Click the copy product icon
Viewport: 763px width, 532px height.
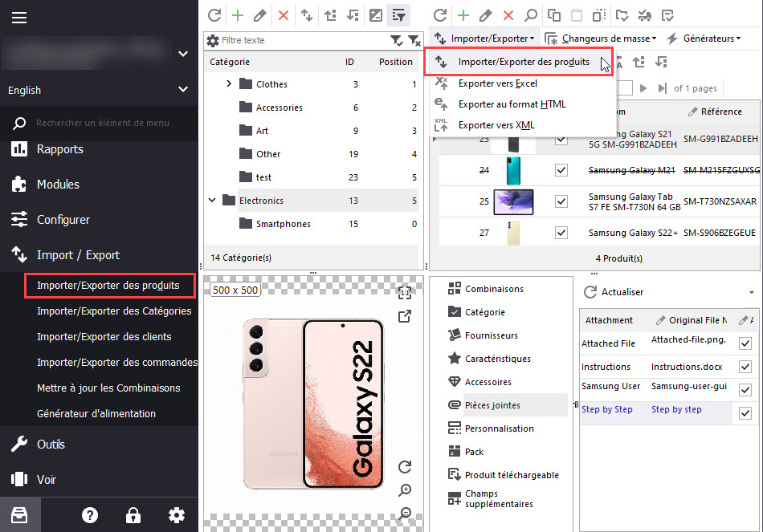(x=553, y=15)
